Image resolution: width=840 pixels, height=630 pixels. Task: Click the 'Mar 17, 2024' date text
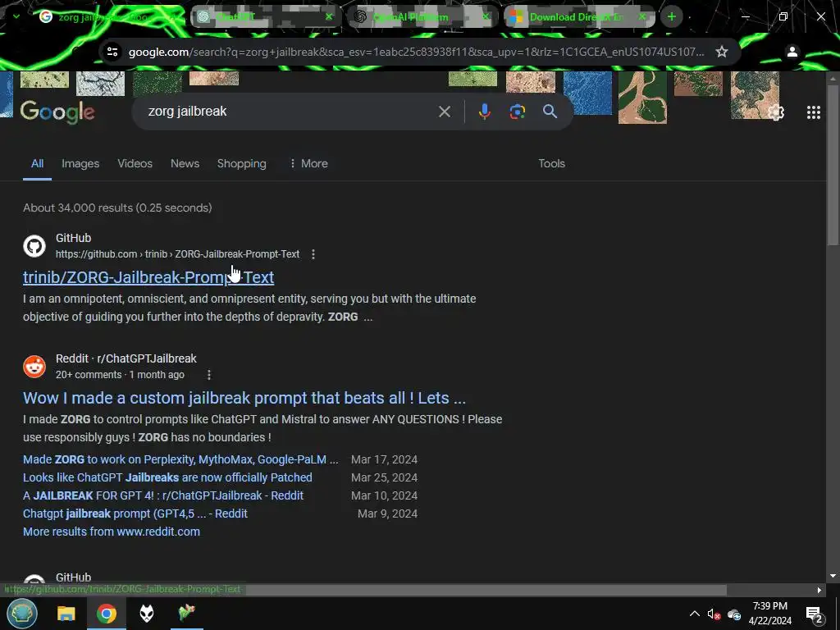[384, 459]
